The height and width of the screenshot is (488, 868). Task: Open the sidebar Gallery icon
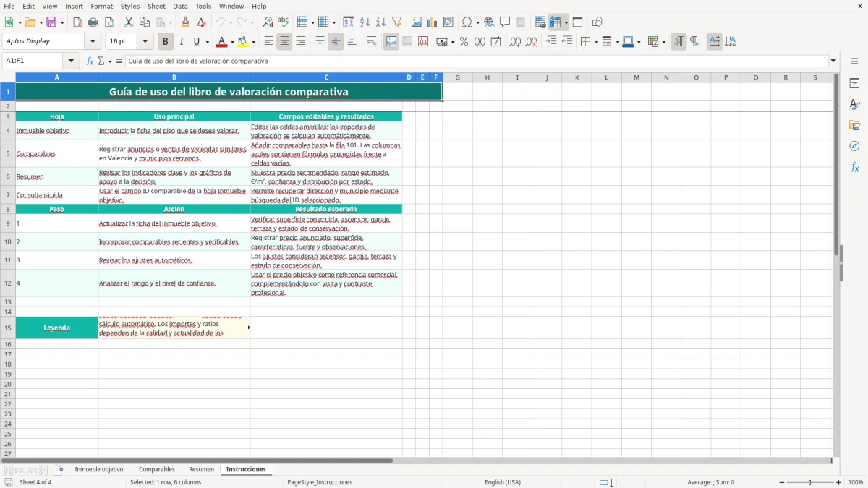(854, 126)
